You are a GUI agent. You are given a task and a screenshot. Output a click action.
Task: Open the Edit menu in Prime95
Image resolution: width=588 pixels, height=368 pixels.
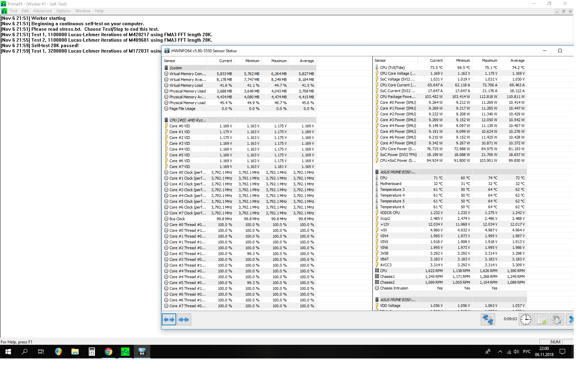(x=25, y=11)
